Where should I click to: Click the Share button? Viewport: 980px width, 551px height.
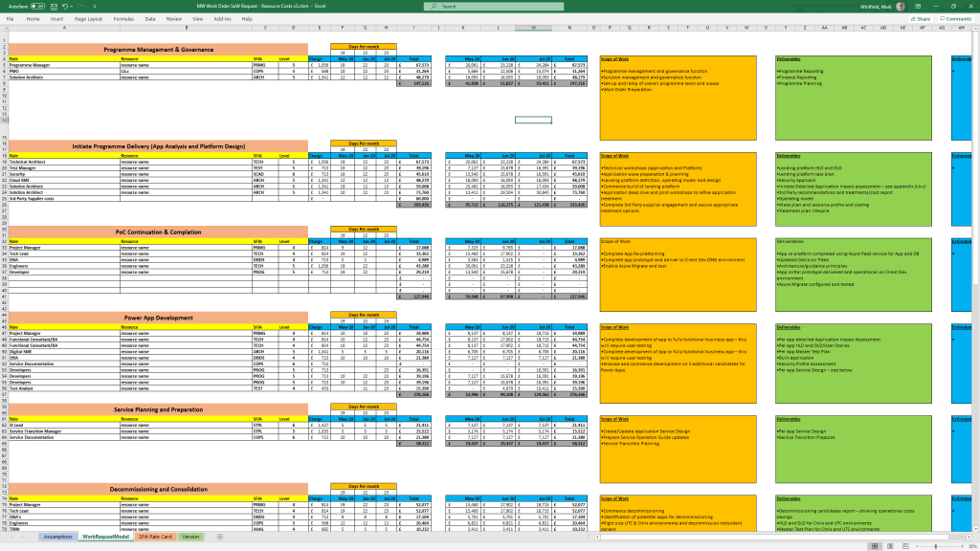(x=920, y=18)
